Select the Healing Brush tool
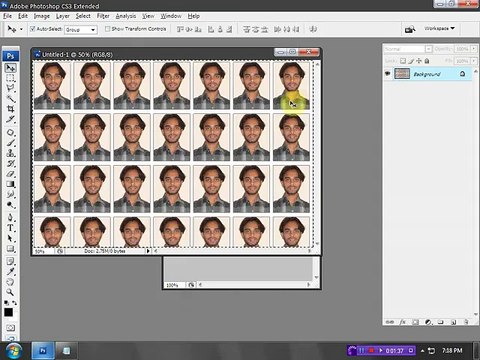The width and height of the screenshot is (480, 360). click(10, 133)
